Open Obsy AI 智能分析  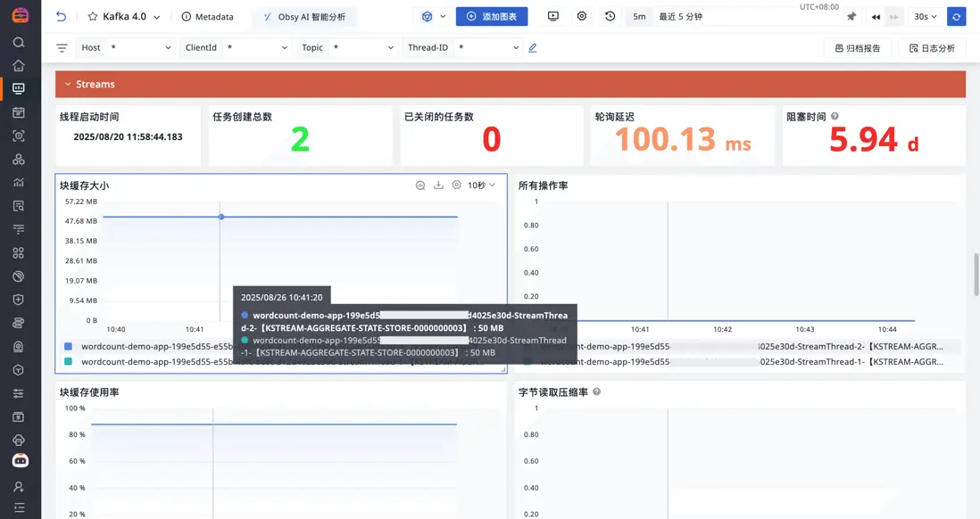tap(305, 16)
